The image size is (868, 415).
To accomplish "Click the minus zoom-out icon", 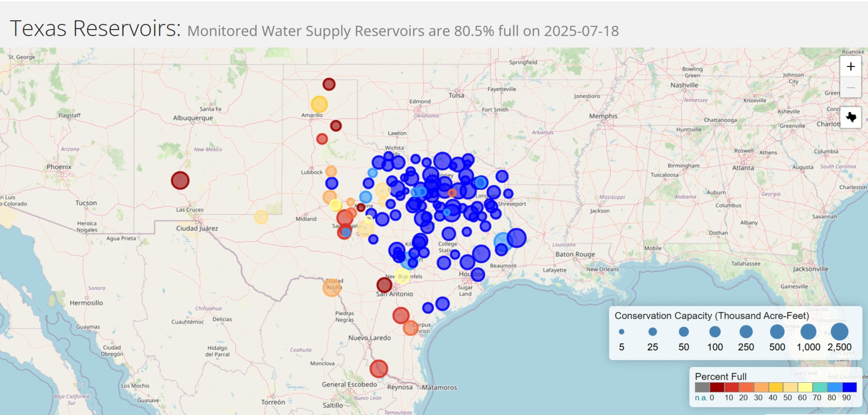I will click(850, 88).
